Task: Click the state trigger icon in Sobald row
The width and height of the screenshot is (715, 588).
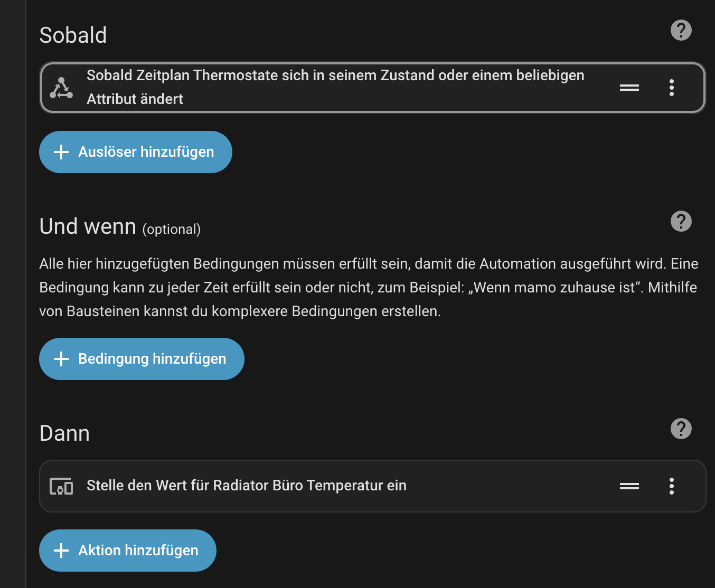Action: [61, 88]
